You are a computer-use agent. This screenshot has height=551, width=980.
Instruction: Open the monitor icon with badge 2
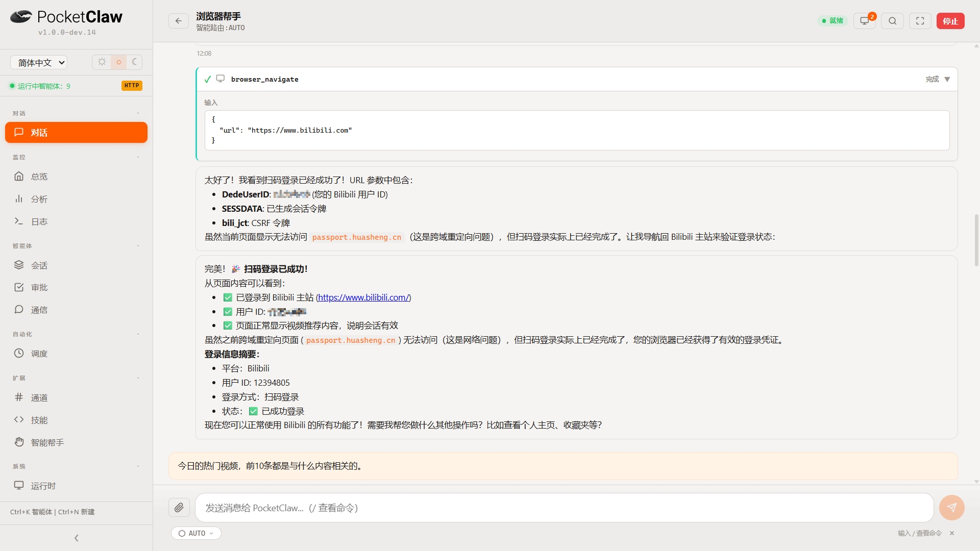pyautogui.click(x=865, y=21)
